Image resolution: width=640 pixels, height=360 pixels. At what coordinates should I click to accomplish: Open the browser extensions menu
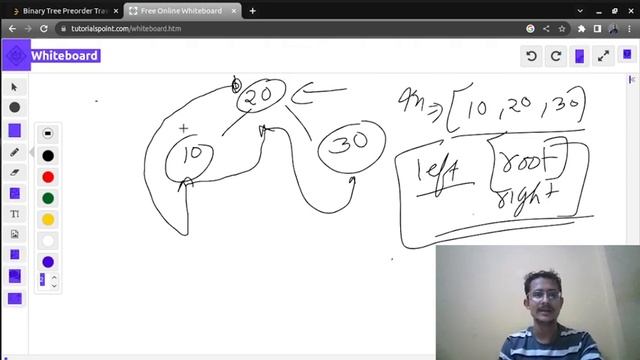click(x=581, y=29)
